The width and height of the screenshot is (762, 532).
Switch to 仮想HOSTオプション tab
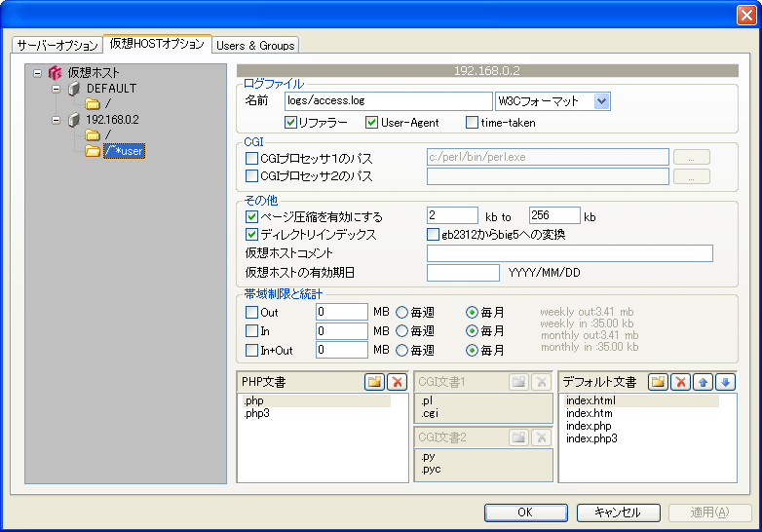click(157, 44)
